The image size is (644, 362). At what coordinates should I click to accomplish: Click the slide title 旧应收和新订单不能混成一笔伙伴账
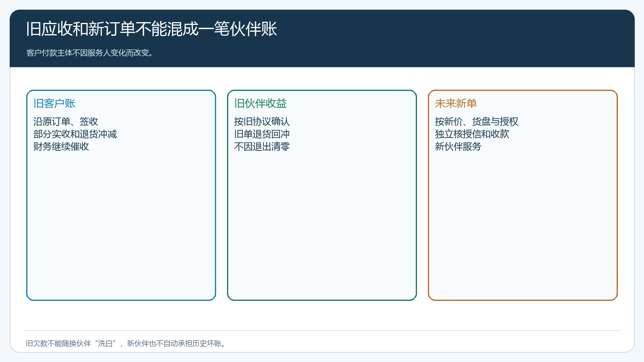pyautogui.click(x=151, y=29)
